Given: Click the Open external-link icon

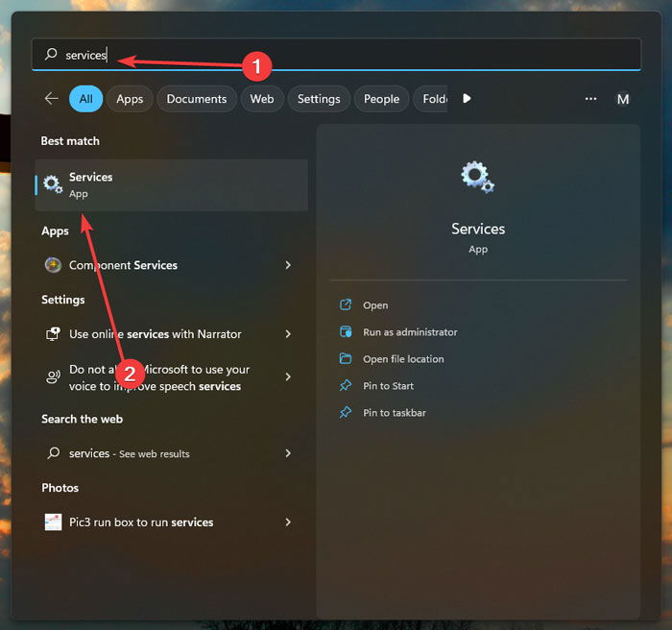Looking at the screenshot, I should click(346, 305).
